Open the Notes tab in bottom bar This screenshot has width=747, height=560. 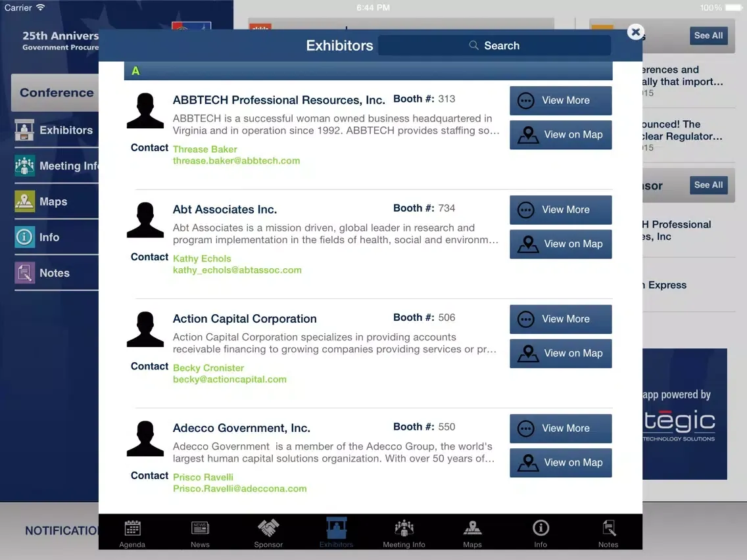point(608,533)
